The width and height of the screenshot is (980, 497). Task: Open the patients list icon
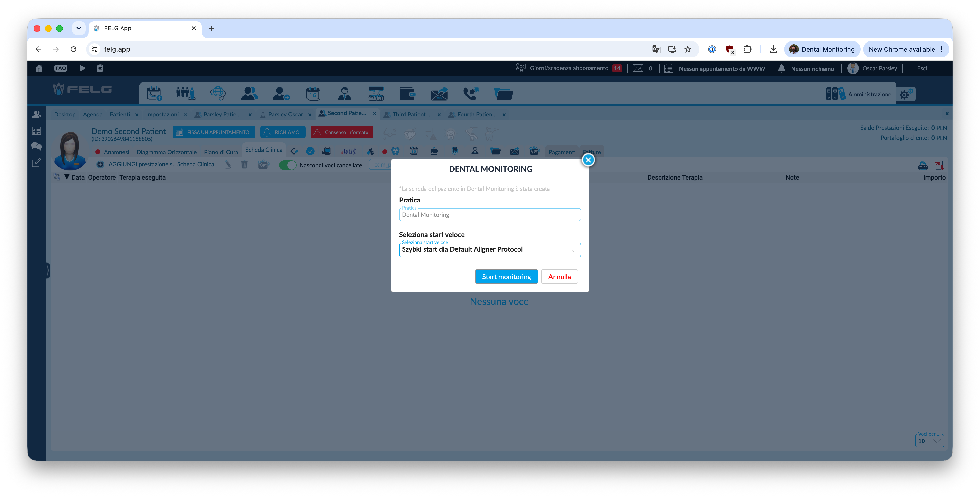click(x=249, y=93)
